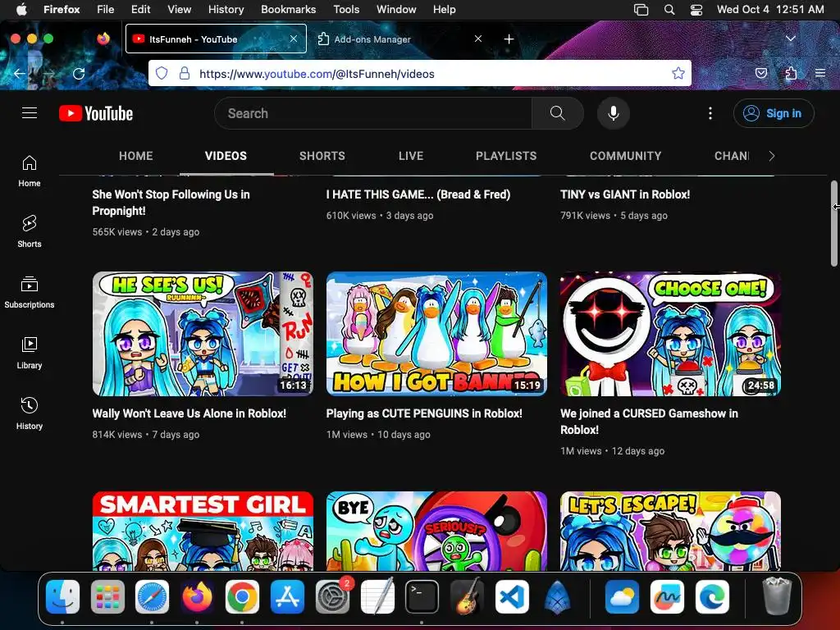Open Terminal from the Dock
Viewport: 840px width, 630px height.
click(x=422, y=597)
